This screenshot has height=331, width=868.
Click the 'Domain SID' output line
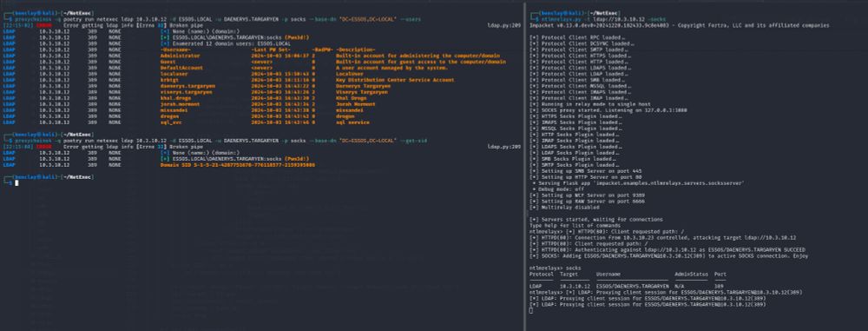pos(238,165)
